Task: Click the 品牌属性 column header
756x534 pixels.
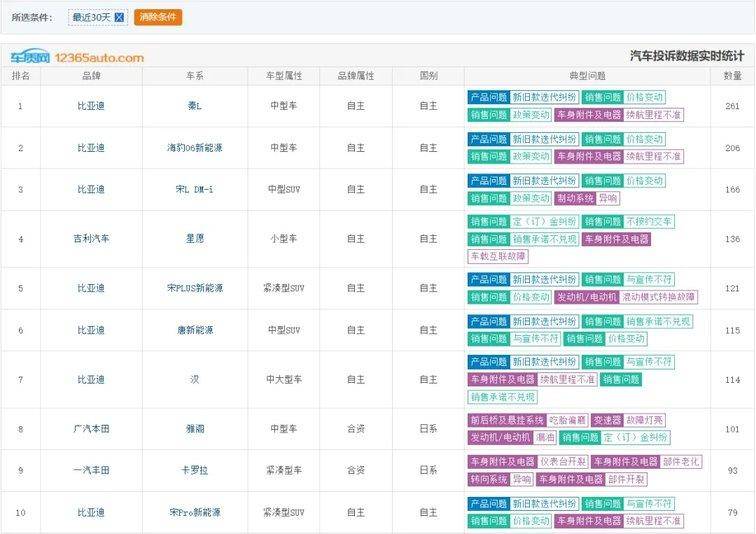Action: point(356,76)
